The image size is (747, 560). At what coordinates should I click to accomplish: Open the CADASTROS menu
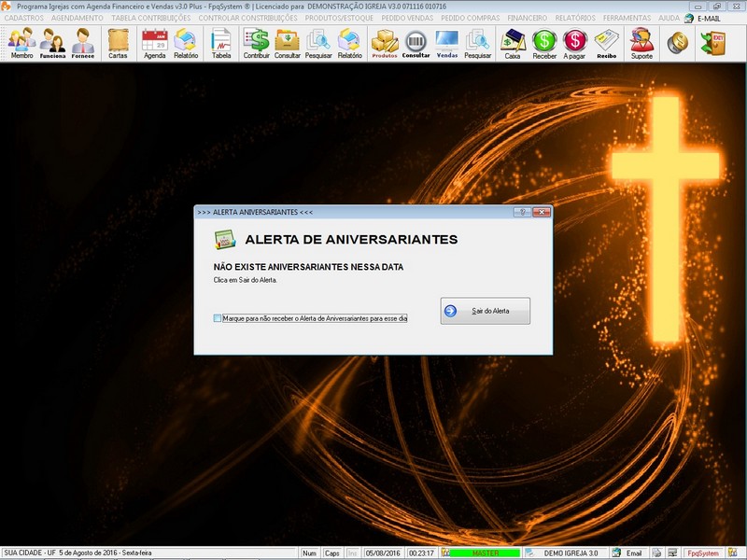24,18
